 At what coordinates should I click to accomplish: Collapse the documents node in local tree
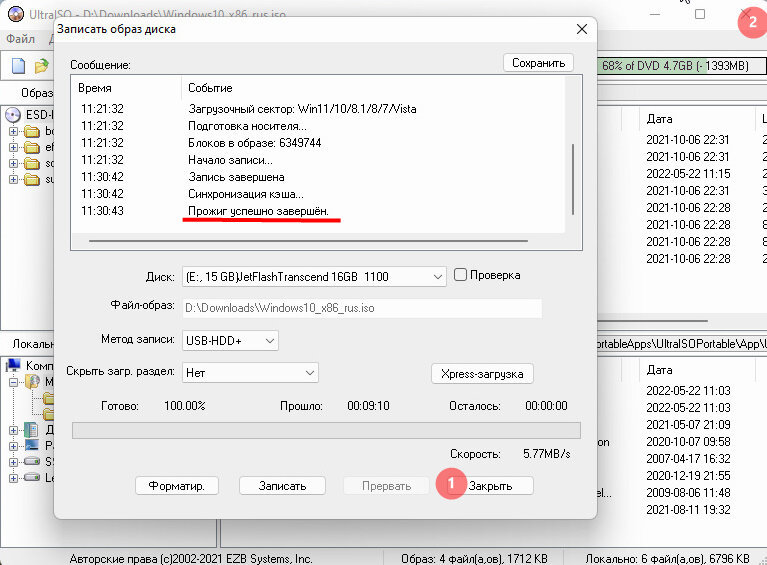(x=13, y=382)
